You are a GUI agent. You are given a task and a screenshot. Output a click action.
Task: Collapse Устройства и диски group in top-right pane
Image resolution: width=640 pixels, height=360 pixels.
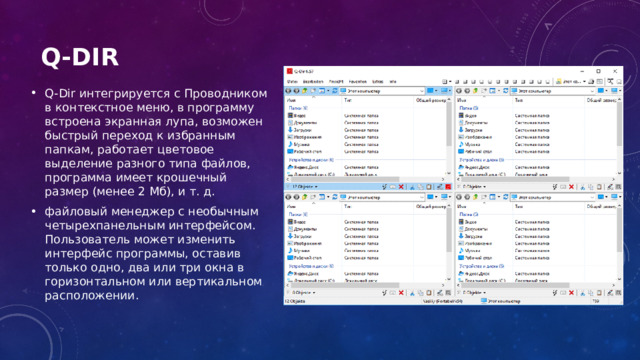(481, 160)
